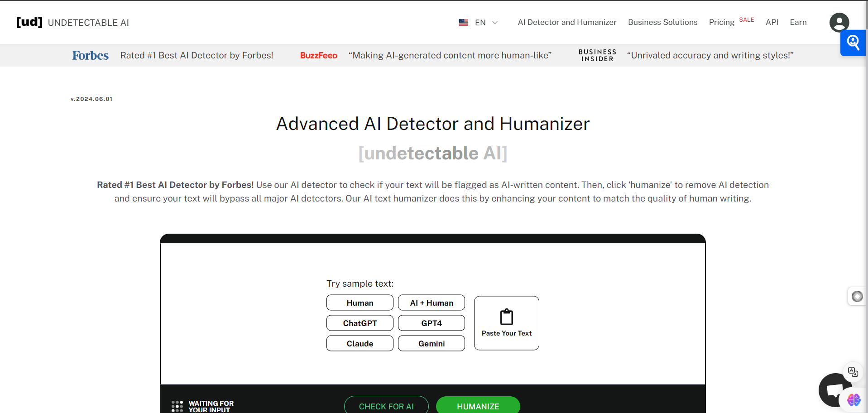Viewport: 868px width, 413px height.
Task: Open AI Detector and Humanizer menu
Action: click(x=567, y=22)
